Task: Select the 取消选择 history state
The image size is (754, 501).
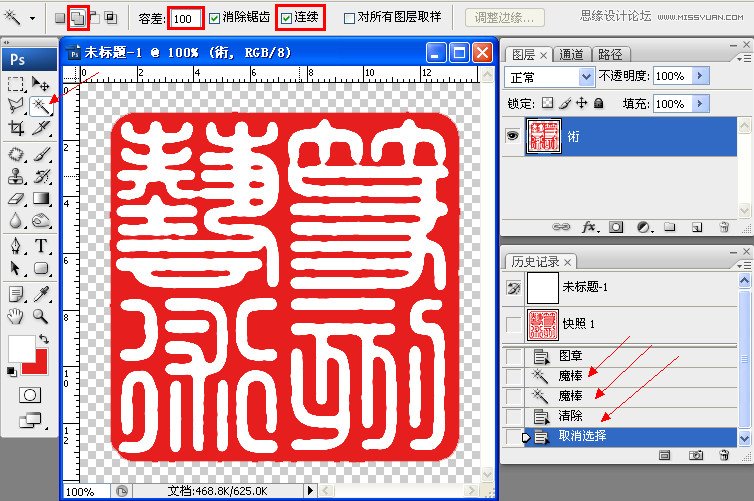Action: point(620,437)
